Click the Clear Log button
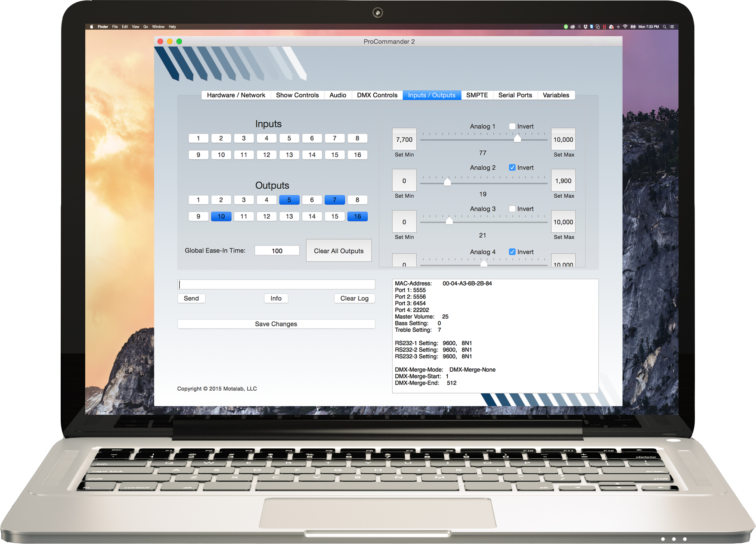 354,298
